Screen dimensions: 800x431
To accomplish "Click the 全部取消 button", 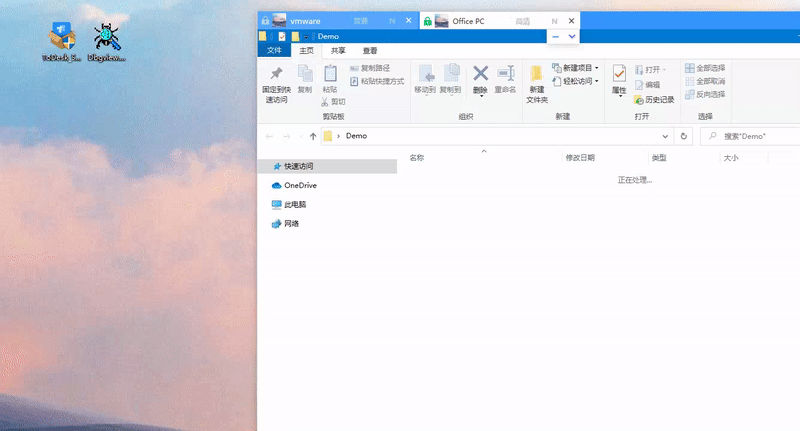I will click(x=705, y=81).
